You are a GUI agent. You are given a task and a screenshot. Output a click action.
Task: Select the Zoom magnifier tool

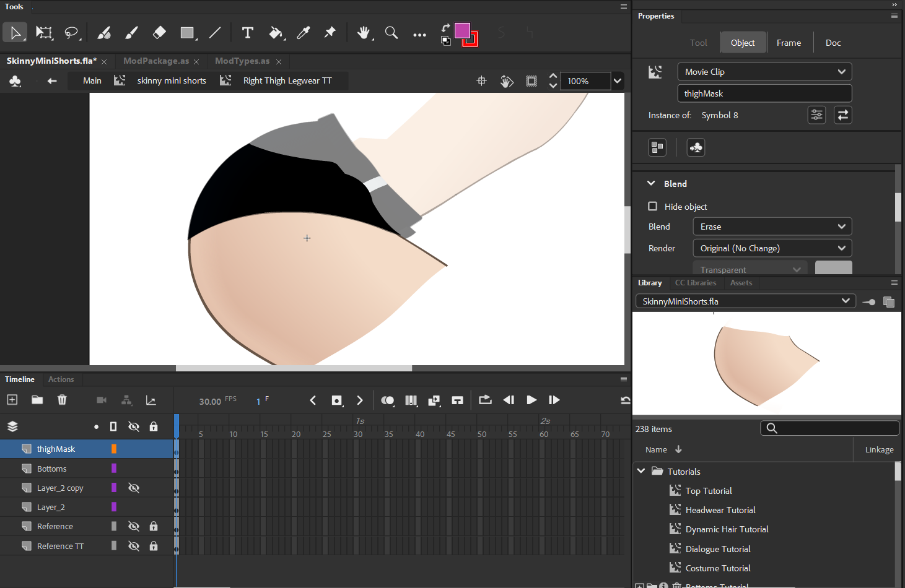(x=391, y=33)
